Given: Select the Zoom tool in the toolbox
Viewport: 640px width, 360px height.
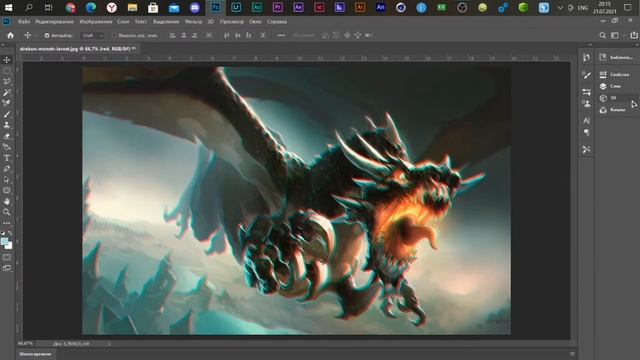Looking at the screenshot, I should pyautogui.click(x=7, y=212).
